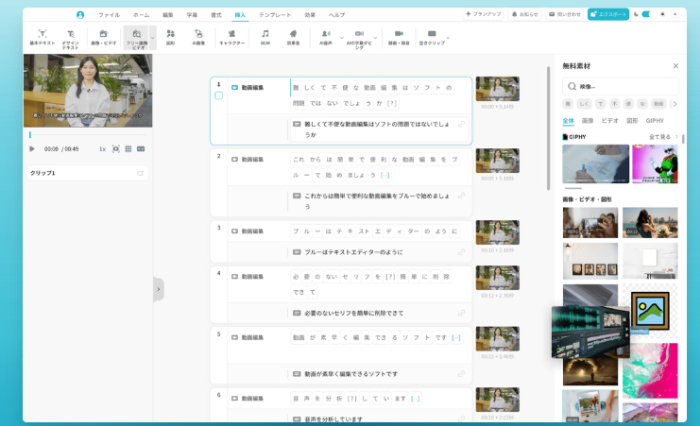Open the AI画像 tool
This screenshot has height=426, width=700.
pos(198,38)
